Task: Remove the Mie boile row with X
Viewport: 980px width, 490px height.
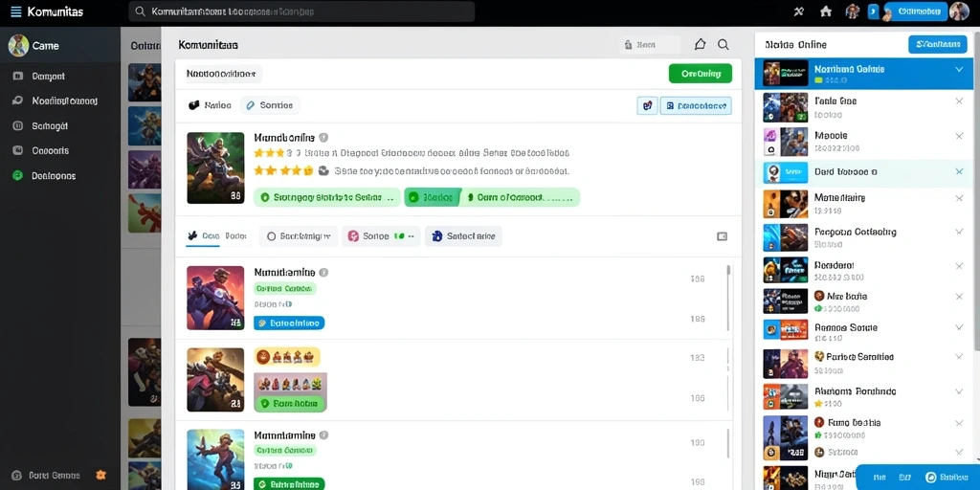Action: (x=959, y=297)
